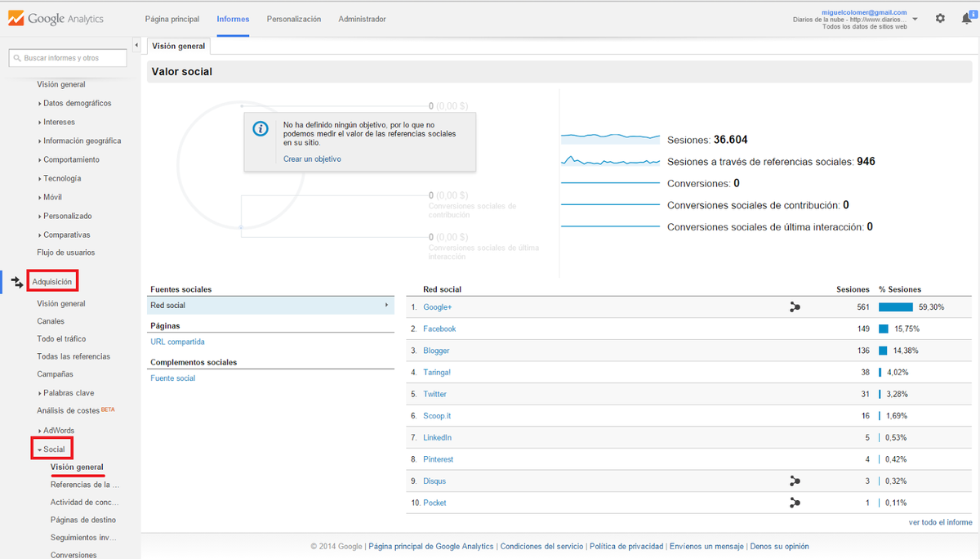Click the data hub icon beside Disqus
This screenshot has width=980, height=559.
point(795,481)
